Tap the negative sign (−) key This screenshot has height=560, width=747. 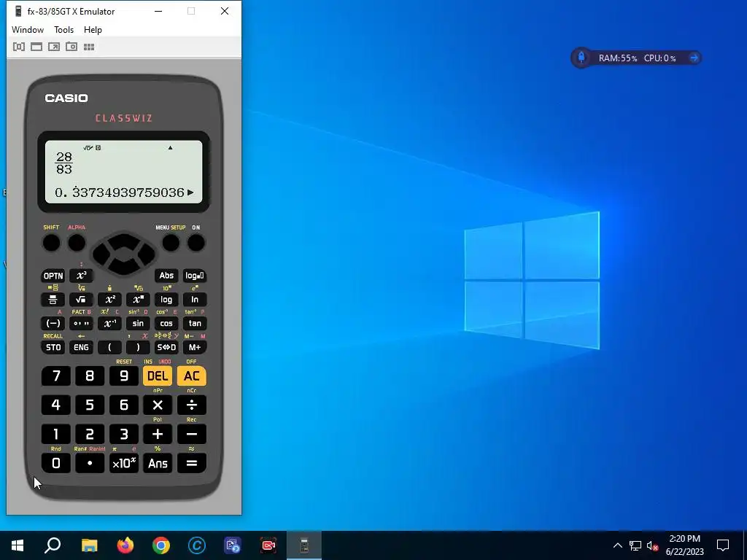pyautogui.click(x=53, y=323)
